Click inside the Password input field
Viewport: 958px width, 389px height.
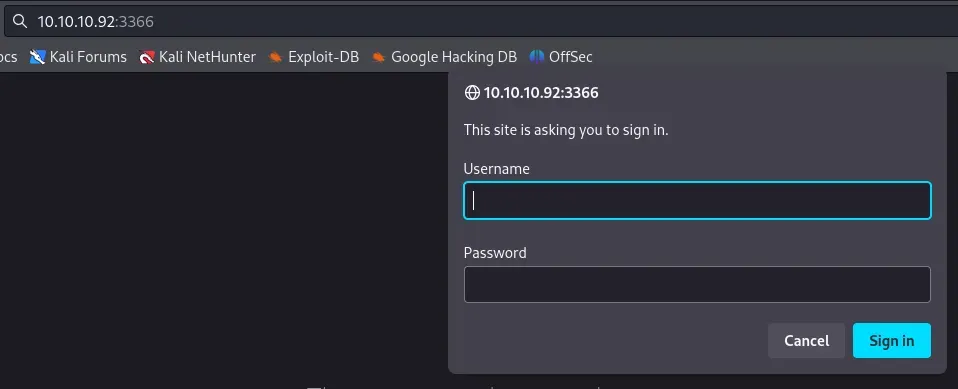pyautogui.click(x=697, y=285)
